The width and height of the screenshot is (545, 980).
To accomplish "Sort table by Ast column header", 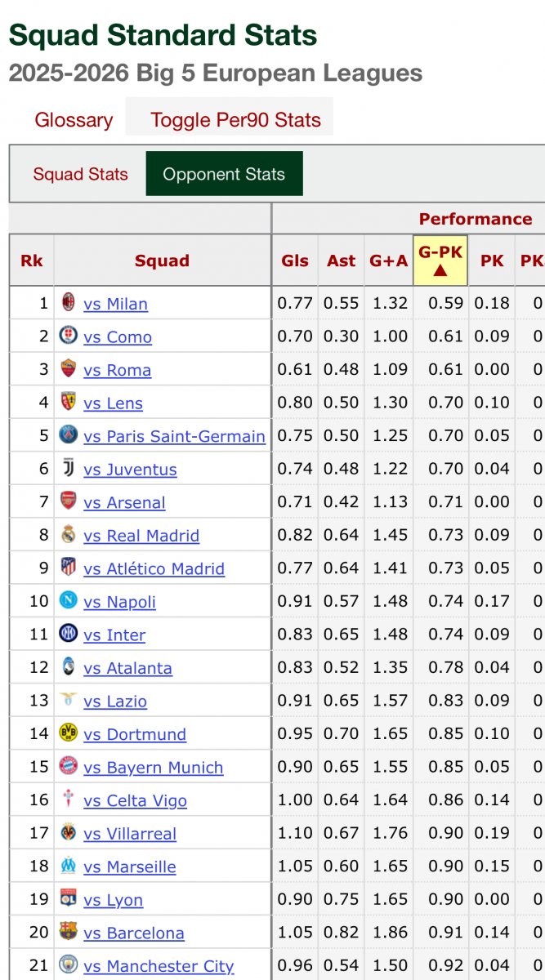I will click(342, 261).
